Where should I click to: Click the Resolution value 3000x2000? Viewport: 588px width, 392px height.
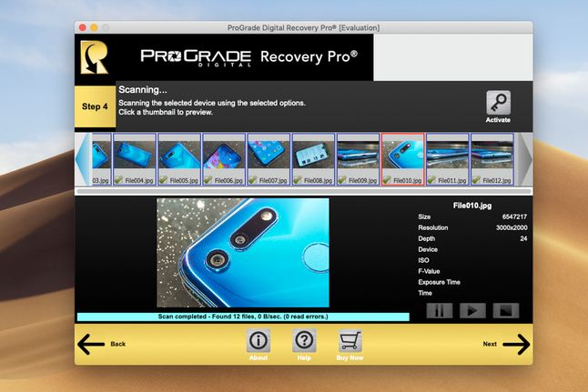coord(512,227)
